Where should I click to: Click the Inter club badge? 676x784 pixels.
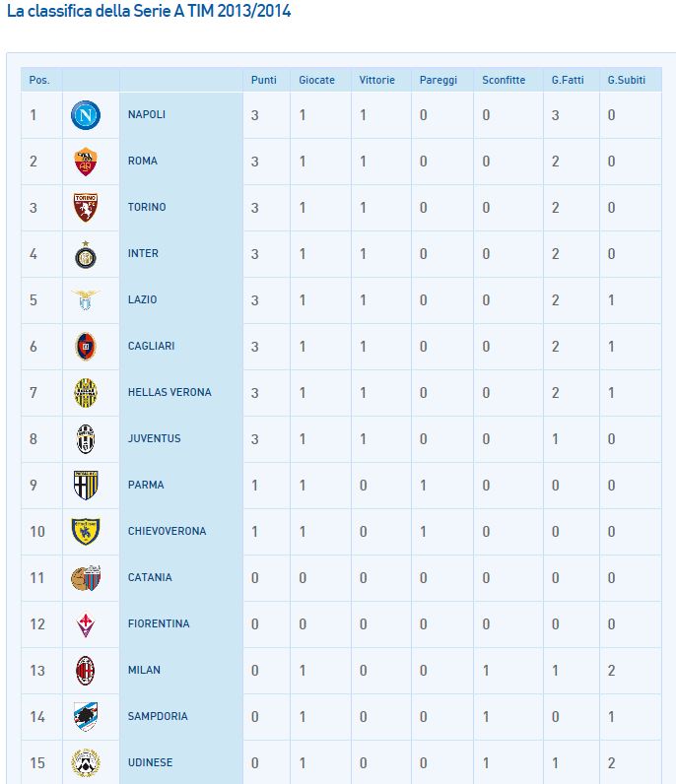pyautogui.click(x=86, y=254)
